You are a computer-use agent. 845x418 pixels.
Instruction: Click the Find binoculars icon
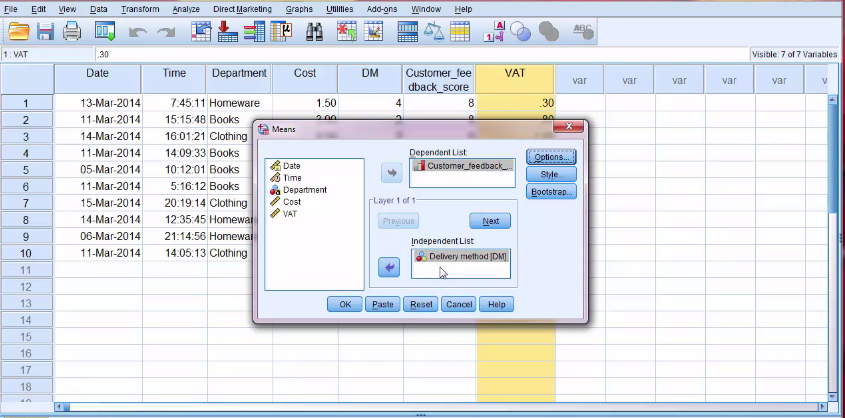point(314,32)
